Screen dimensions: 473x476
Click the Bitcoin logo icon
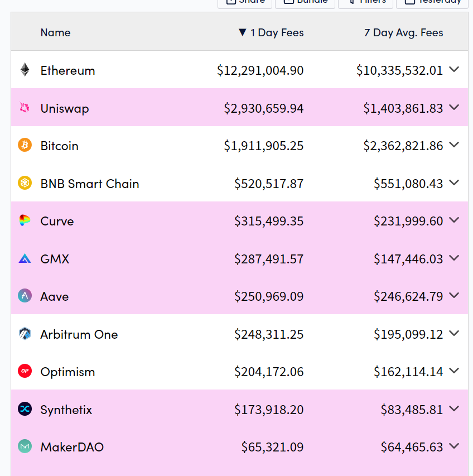pos(25,145)
